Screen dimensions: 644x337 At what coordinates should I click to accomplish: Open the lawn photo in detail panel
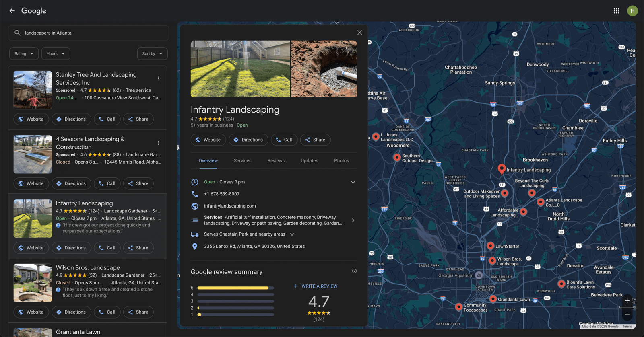240,68
